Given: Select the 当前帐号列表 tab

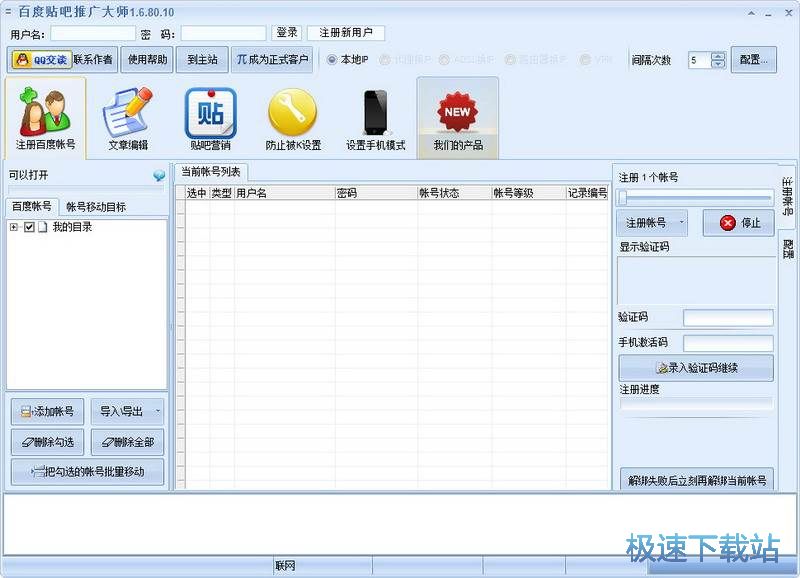Looking at the screenshot, I should click(210, 172).
